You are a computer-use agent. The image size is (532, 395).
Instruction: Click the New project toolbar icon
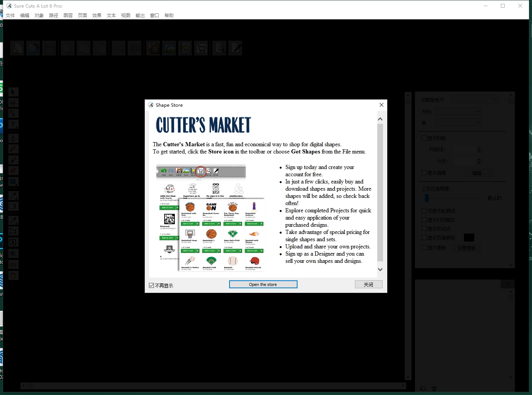17,48
